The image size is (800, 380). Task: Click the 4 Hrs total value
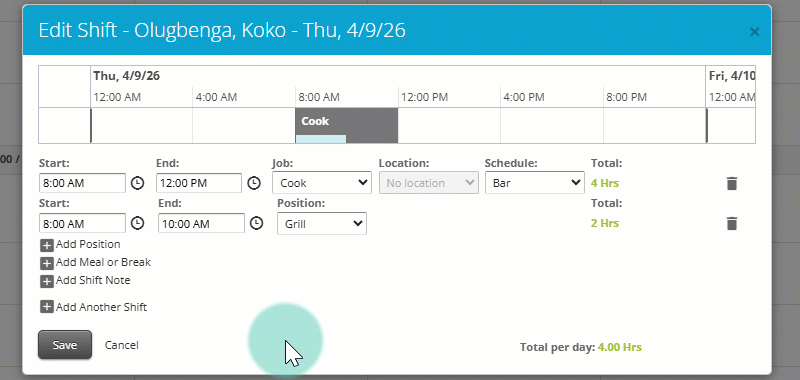click(x=605, y=183)
